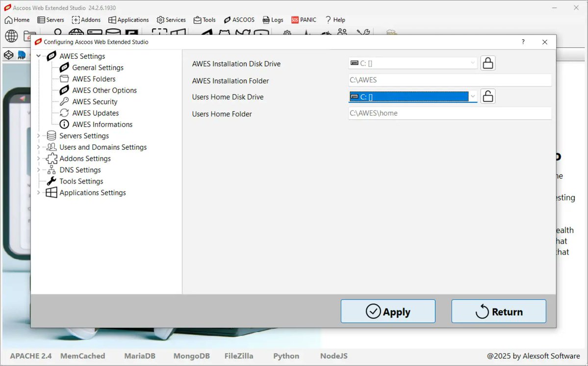Unlock the Users Home Disk Drive field

(487, 96)
